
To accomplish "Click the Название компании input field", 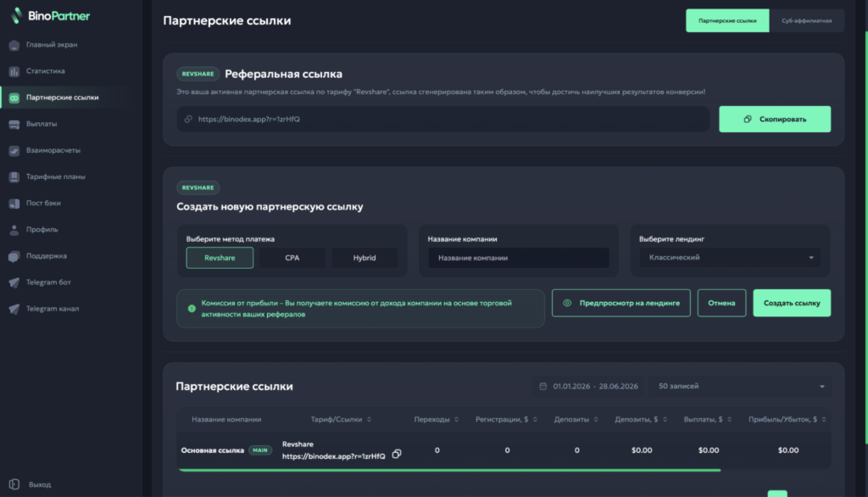I will (519, 258).
